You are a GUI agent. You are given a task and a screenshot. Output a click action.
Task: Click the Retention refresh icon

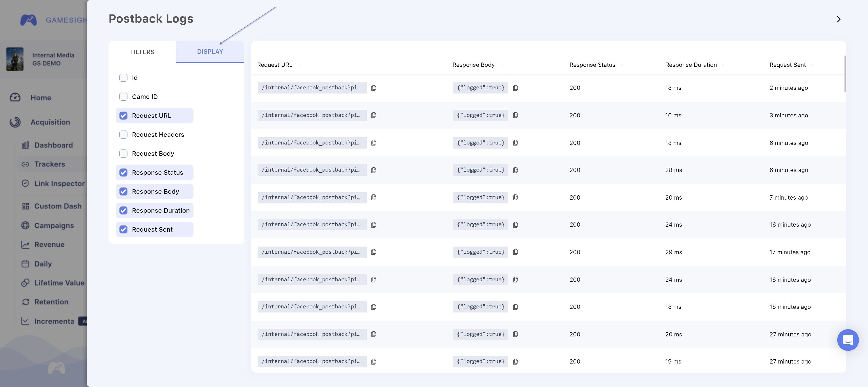(25, 302)
